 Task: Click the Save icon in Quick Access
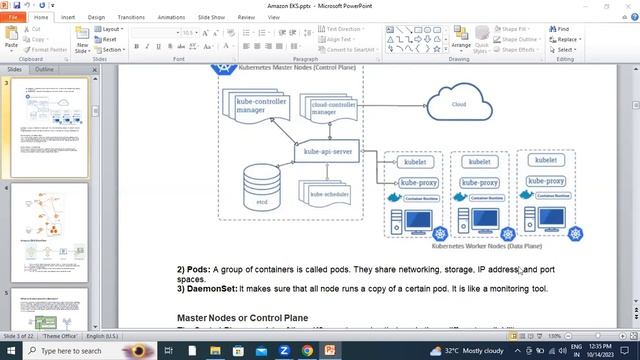(x=17, y=5)
